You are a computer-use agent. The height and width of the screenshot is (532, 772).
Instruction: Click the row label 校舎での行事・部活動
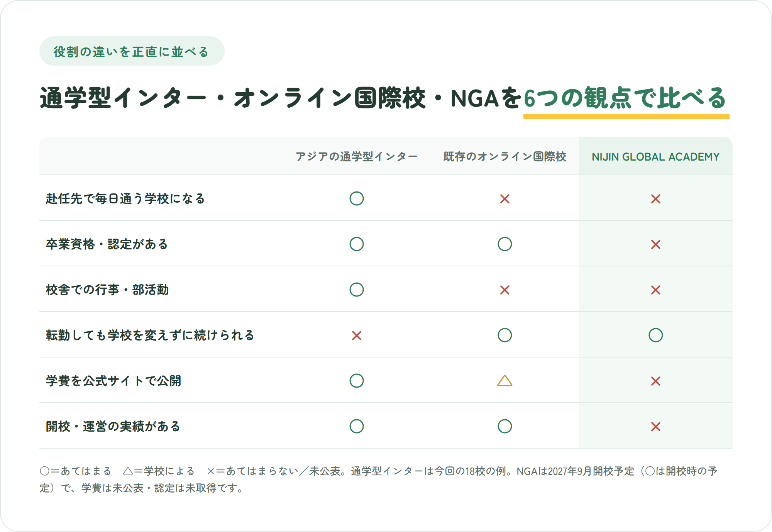coord(107,290)
